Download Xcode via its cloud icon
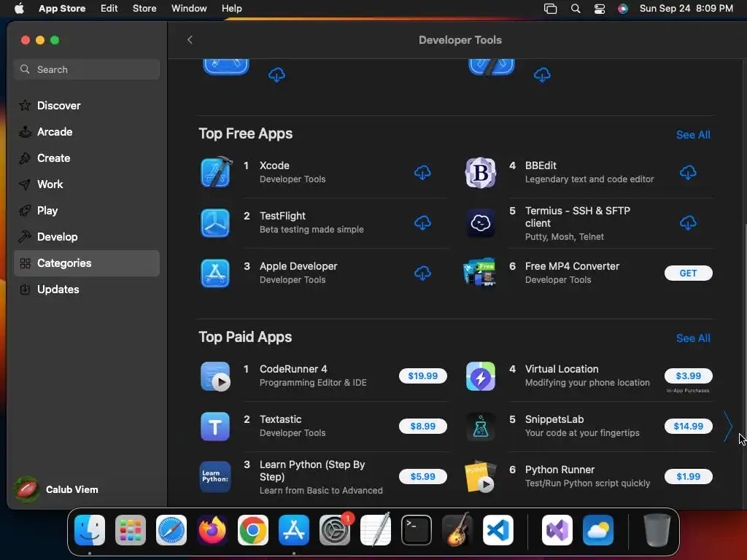747x560 pixels. point(422,172)
